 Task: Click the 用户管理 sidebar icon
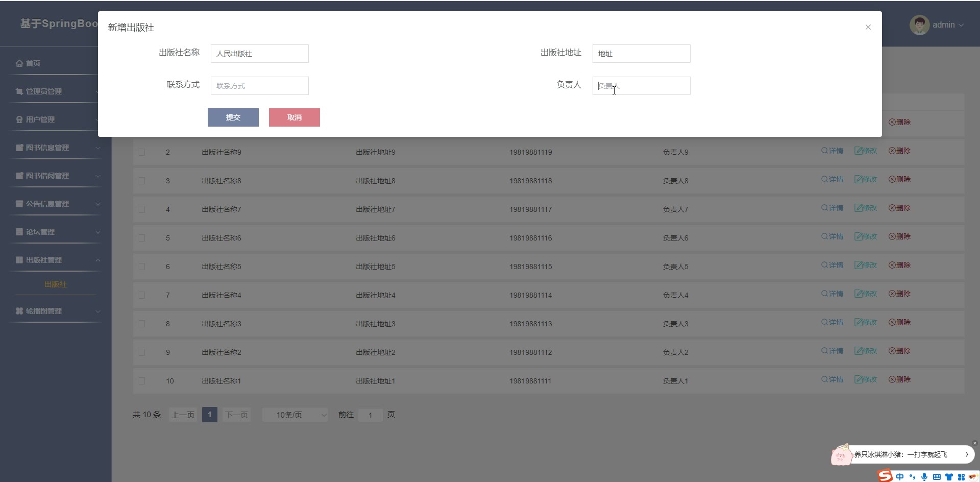pos(19,119)
